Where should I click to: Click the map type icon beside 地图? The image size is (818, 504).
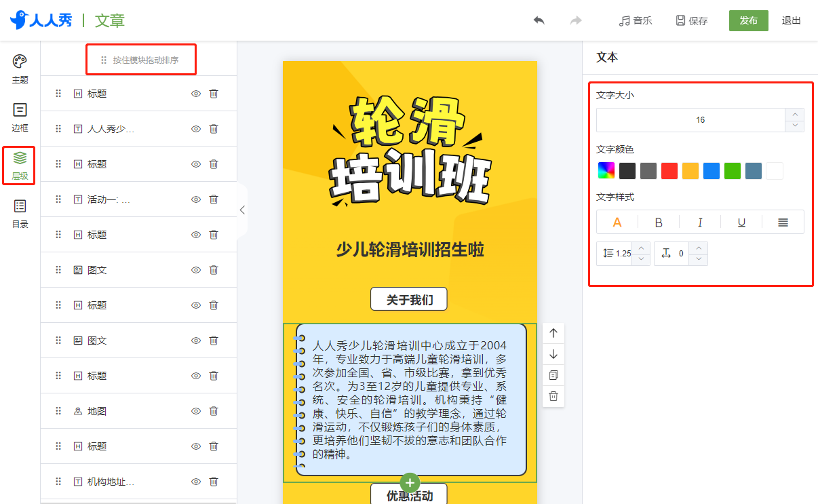click(x=78, y=411)
